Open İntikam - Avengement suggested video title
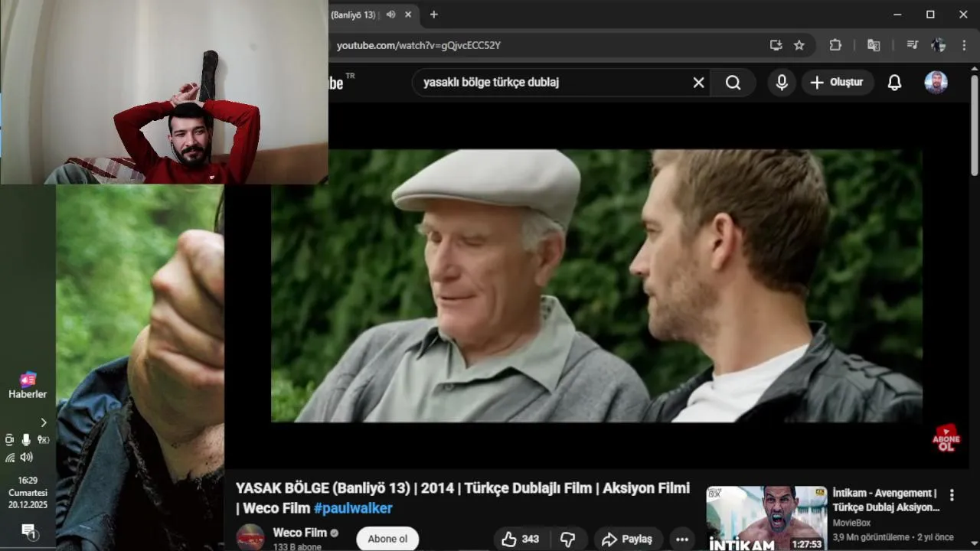Screen dimensions: 980x551 (886, 500)
